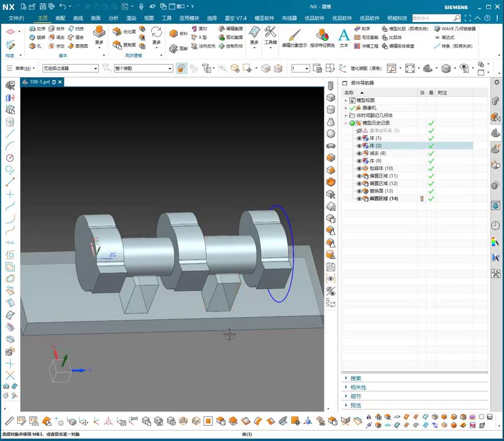Click the 减去 (Subtract) boolean tool
Screen dimensions: 504x441
56,37
